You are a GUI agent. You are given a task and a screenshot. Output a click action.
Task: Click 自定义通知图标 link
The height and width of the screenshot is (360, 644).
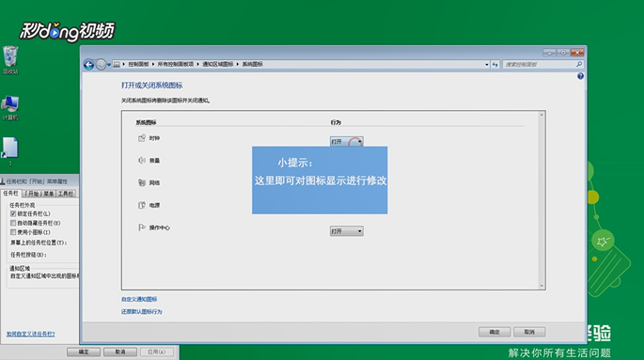139,299
